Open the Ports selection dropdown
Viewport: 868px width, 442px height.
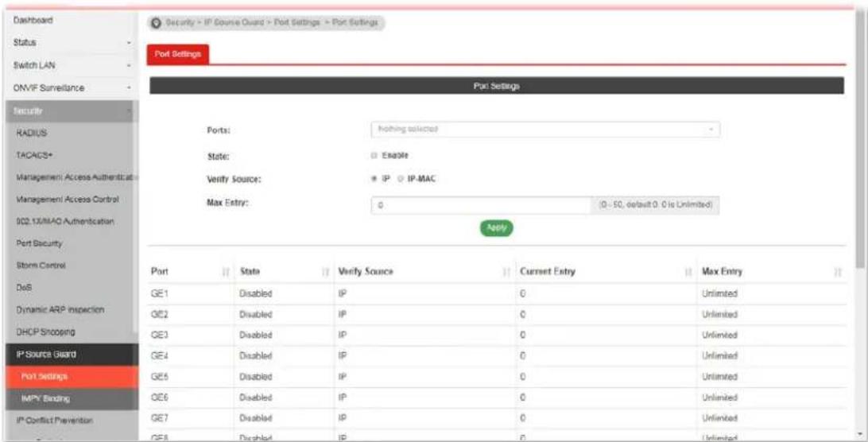tap(545, 130)
